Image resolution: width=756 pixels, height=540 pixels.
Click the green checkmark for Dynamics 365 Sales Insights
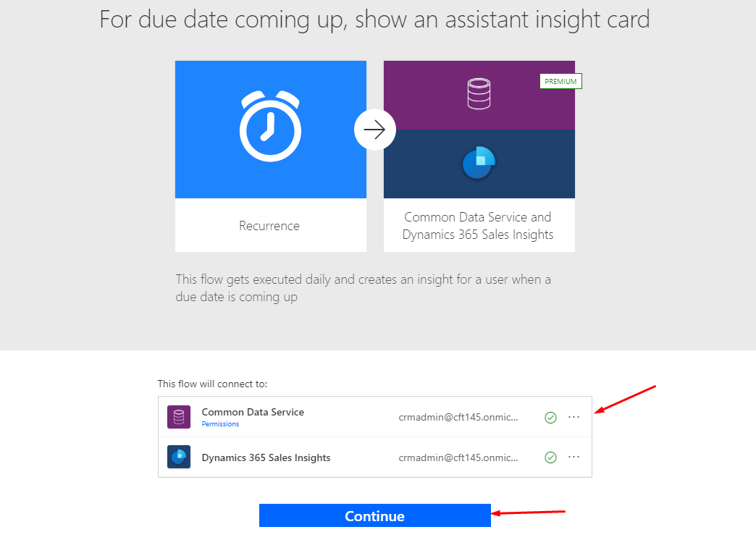(550, 457)
